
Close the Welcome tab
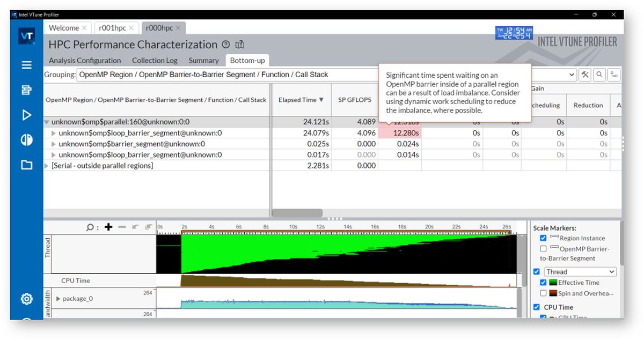pos(84,28)
